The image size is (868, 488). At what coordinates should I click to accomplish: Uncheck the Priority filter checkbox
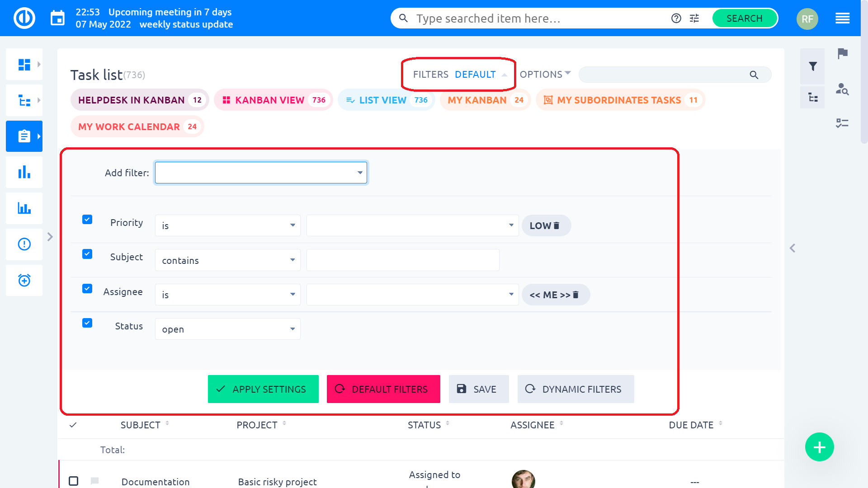[x=87, y=220]
